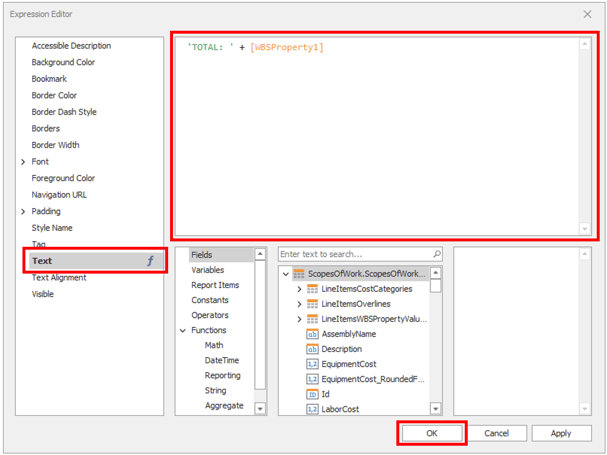Click the LineItemsOverlines table icon
607x455 pixels.
coord(312,304)
